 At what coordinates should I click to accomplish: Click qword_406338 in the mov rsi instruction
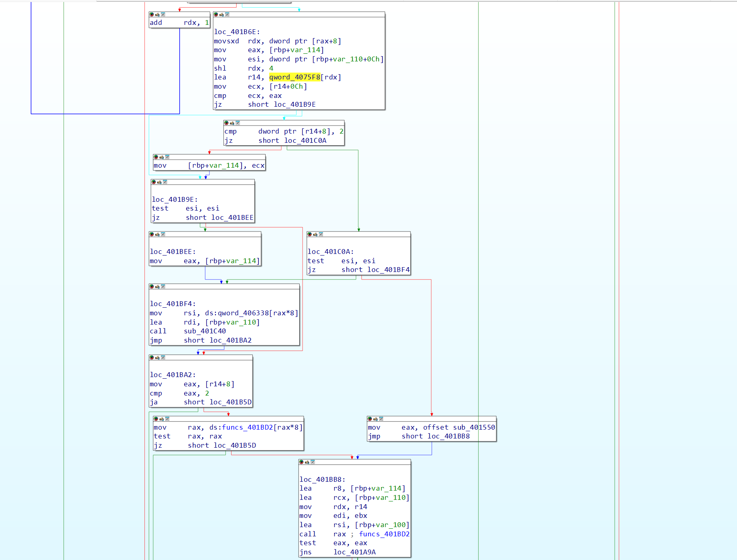coord(243,313)
